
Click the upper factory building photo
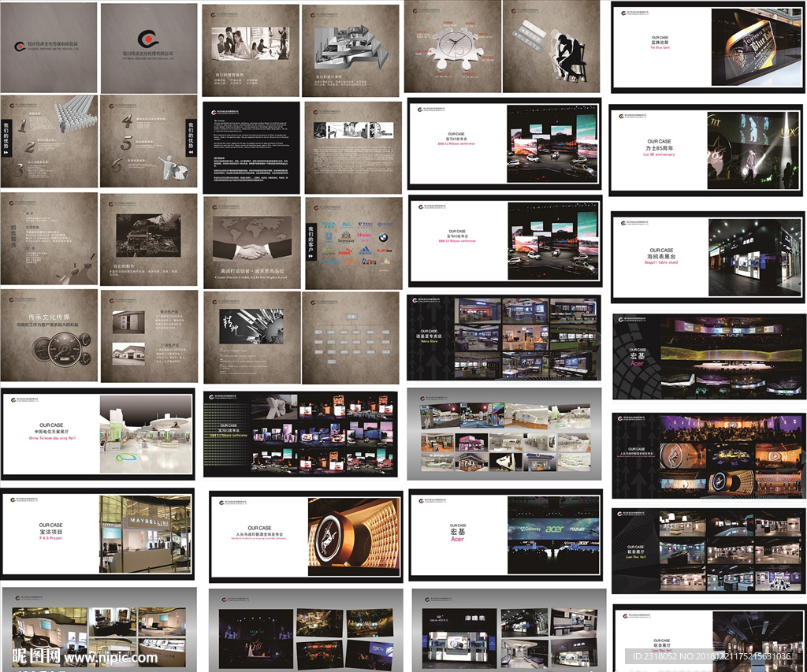(128, 323)
